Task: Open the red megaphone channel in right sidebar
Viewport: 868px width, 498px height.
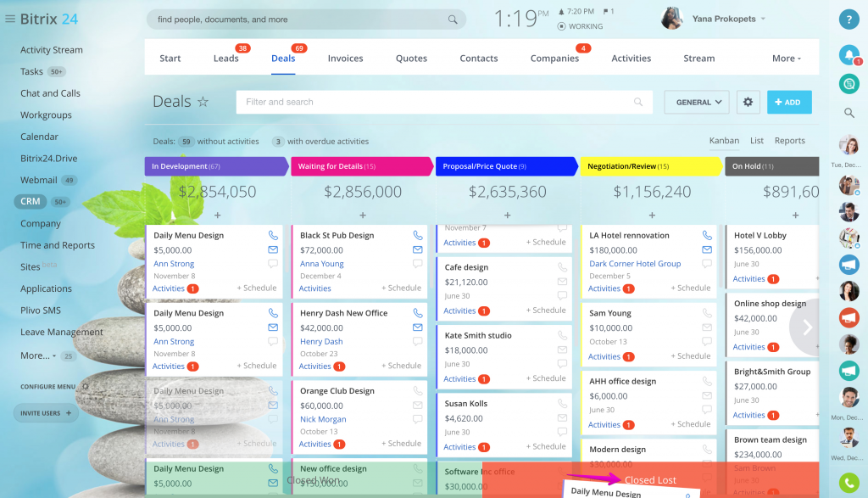Action: (849, 316)
